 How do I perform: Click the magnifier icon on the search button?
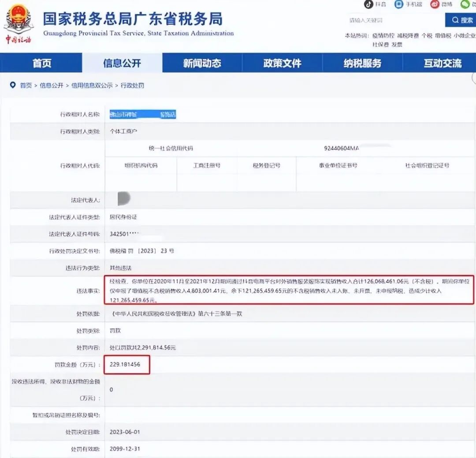pyautogui.click(x=455, y=20)
